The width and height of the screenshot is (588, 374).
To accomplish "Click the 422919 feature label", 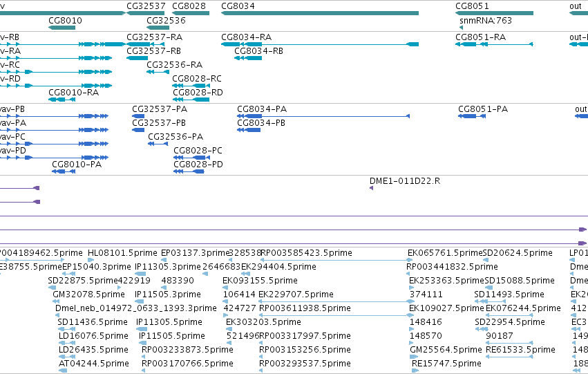I will tap(134, 281).
